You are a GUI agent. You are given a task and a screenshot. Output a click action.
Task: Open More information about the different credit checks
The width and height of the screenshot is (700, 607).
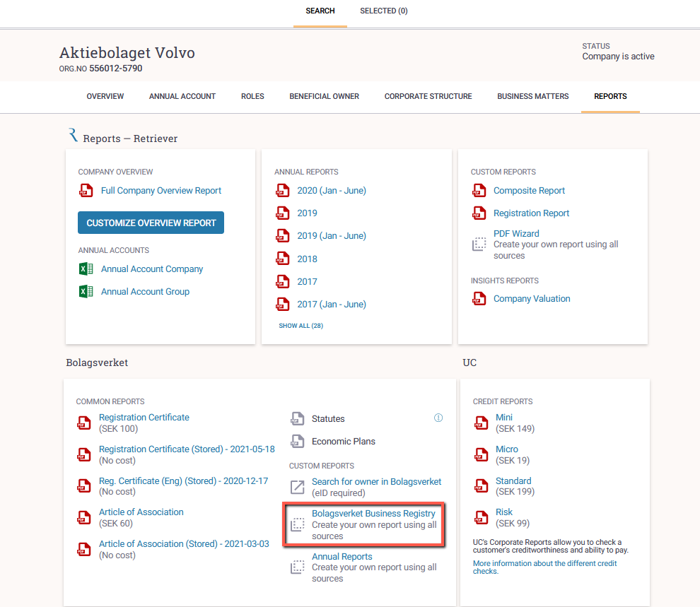tap(544, 567)
